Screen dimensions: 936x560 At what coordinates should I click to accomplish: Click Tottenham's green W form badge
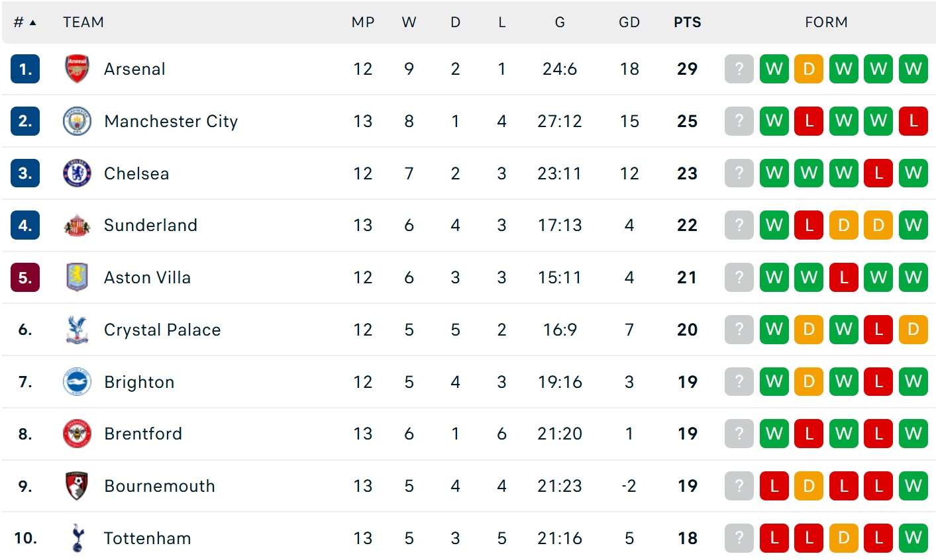tap(913, 538)
